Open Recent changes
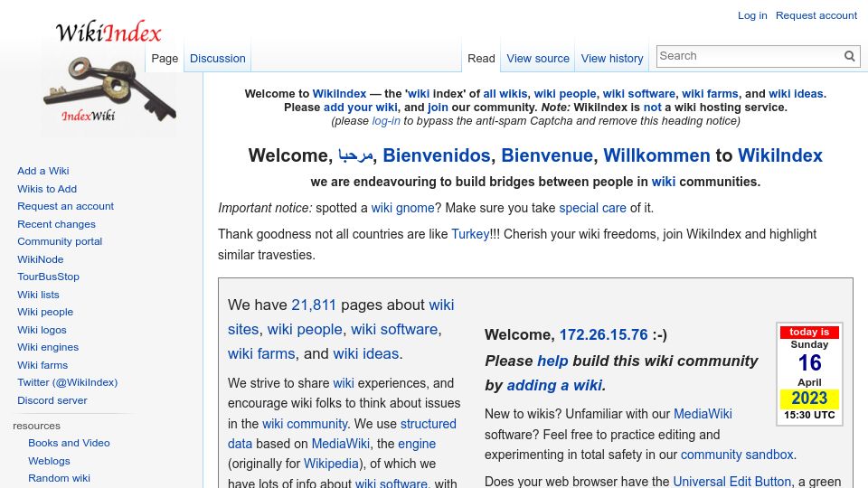Viewport: 868px width, 488px height. 56,224
